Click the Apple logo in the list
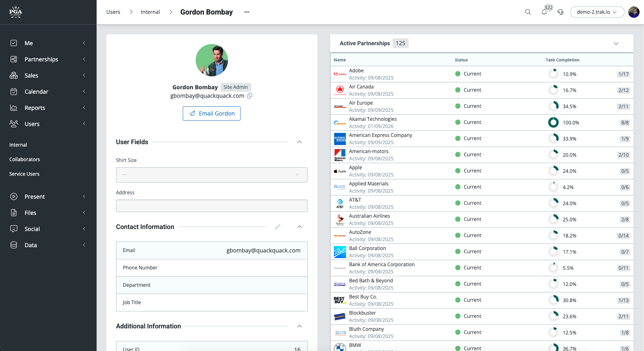 tap(340, 171)
